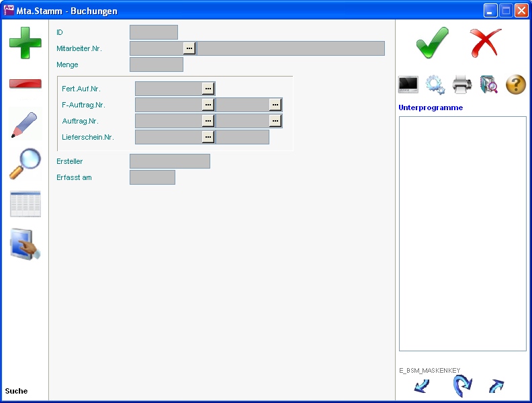Open search with the magnifying glass icon
The image size is (532, 403).
pos(25,164)
